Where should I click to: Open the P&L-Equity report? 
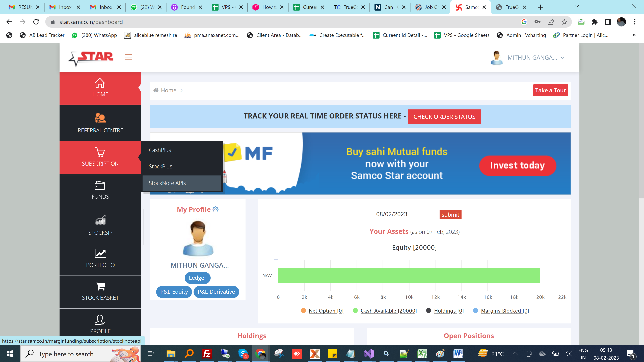coord(174,292)
